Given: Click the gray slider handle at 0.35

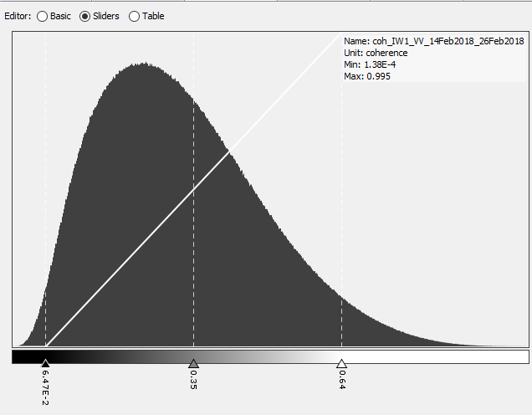Looking at the screenshot, I should tap(193, 363).
